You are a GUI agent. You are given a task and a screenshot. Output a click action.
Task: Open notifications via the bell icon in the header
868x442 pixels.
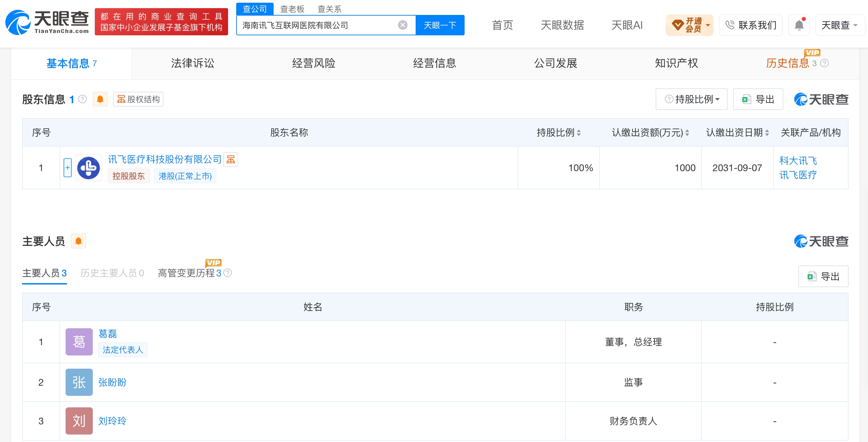799,25
